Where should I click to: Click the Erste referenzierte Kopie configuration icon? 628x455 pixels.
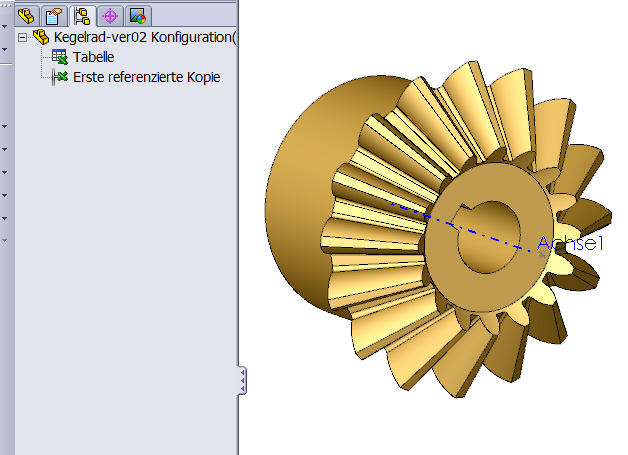coord(60,77)
